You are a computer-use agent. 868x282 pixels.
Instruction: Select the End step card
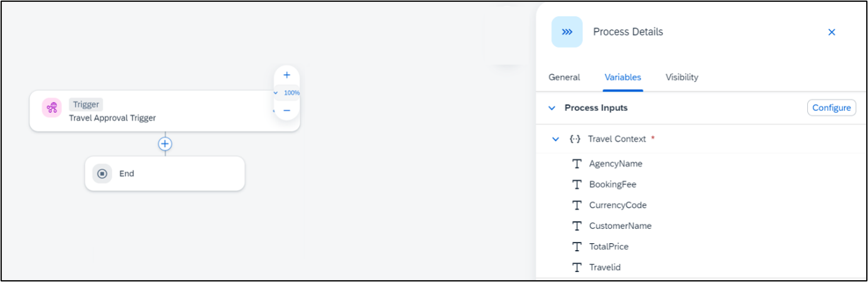tap(165, 174)
